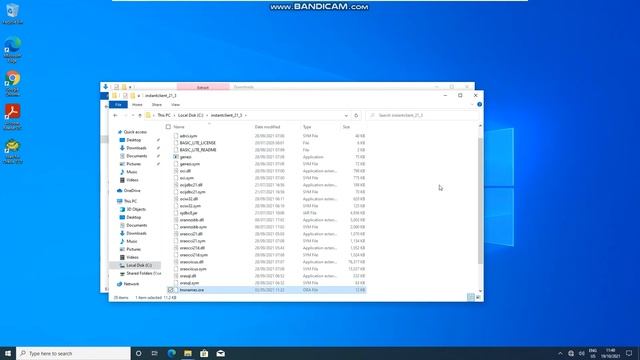The height and width of the screenshot is (360, 640).
Task: Select This PC in the navigation pane
Action: (130, 201)
